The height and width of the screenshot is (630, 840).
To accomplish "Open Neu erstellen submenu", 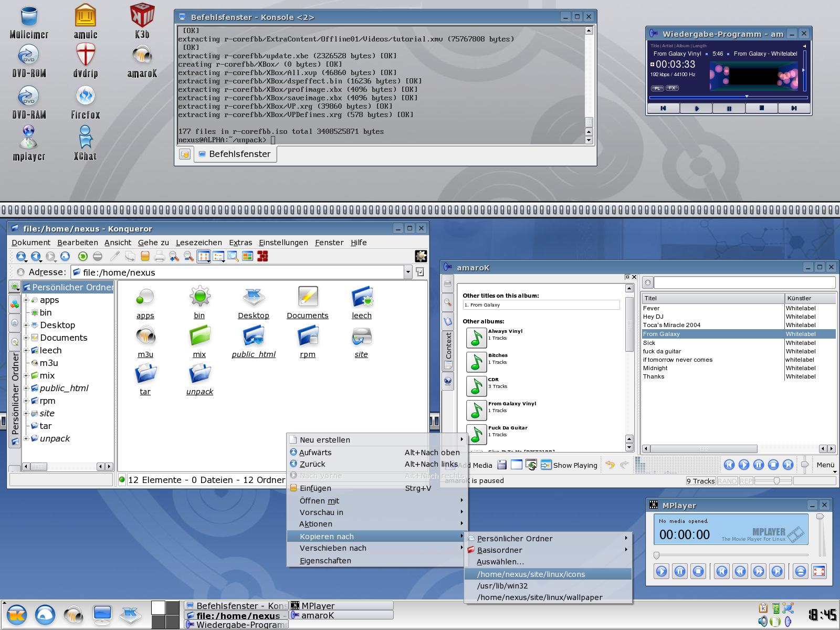I will coord(376,440).
